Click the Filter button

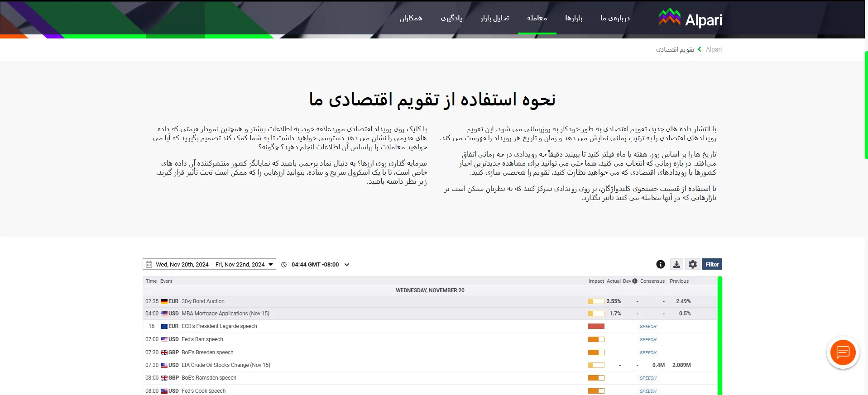712,264
